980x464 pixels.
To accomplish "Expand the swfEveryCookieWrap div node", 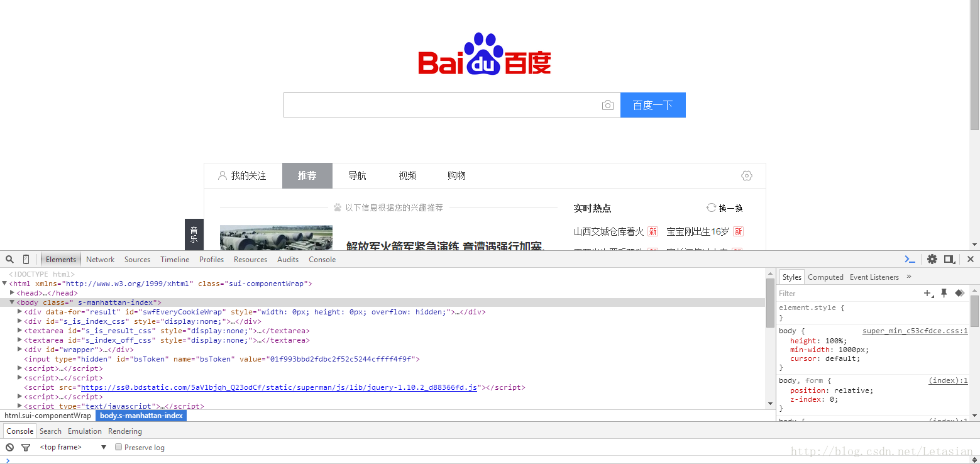I will (19, 312).
